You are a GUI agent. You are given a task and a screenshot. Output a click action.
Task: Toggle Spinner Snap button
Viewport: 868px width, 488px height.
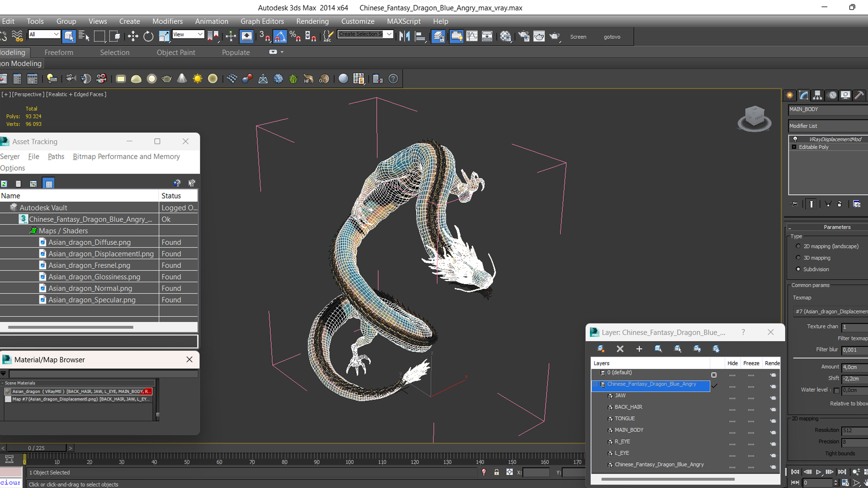click(x=311, y=36)
